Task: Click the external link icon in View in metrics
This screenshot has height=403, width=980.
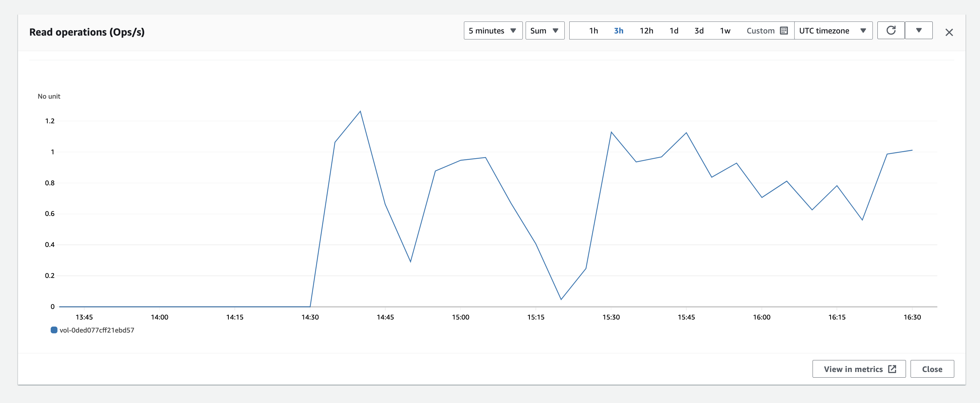Action: 892,369
